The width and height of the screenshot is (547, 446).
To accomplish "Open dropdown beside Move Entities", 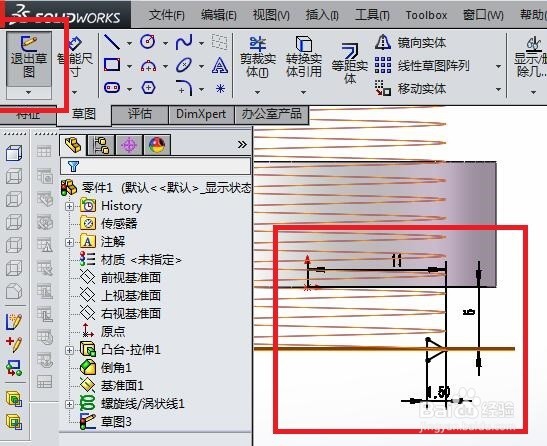I will [499, 90].
